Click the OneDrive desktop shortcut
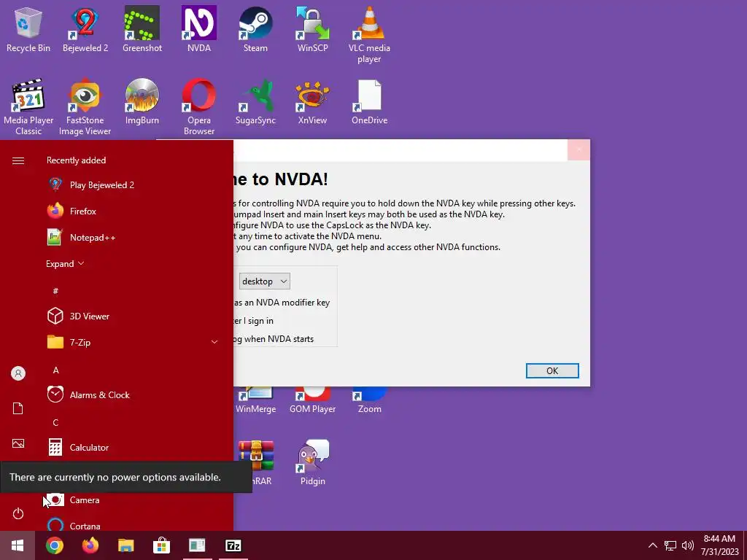This screenshot has width=747, height=560. point(369,102)
